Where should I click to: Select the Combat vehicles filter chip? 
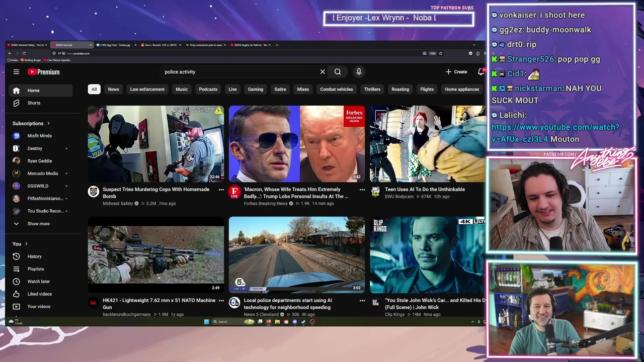337,89
